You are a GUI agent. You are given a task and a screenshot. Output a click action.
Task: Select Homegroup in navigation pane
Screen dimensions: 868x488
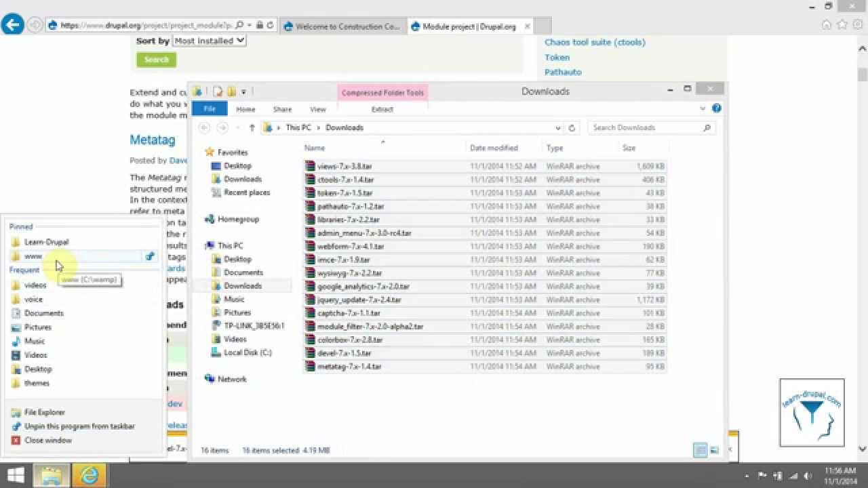pyautogui.click(x=238, y=219)
